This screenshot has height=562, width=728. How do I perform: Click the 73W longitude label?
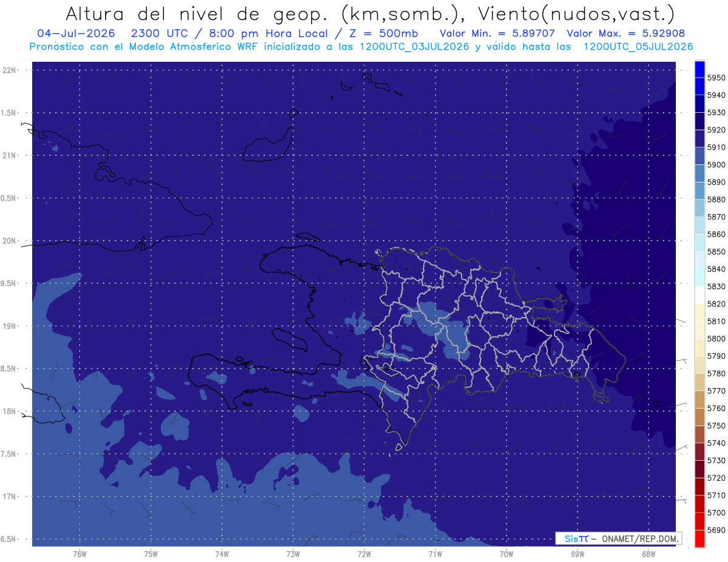(x=293, y=554)
